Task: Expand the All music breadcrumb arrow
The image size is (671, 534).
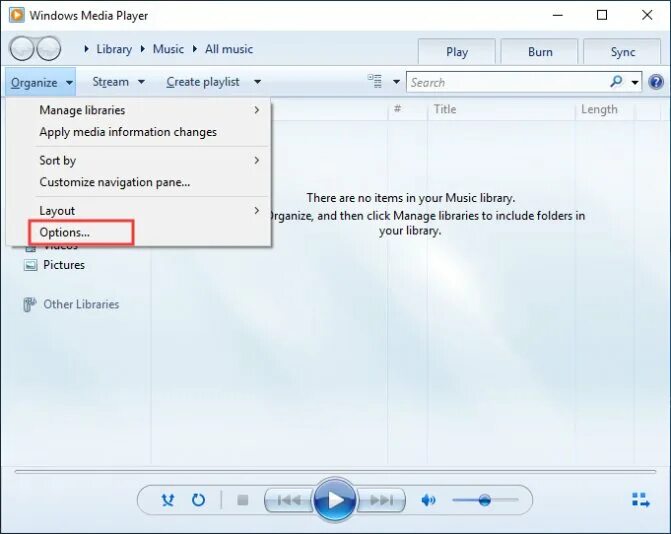Action: pyautogui.click(x=195, y=49)
